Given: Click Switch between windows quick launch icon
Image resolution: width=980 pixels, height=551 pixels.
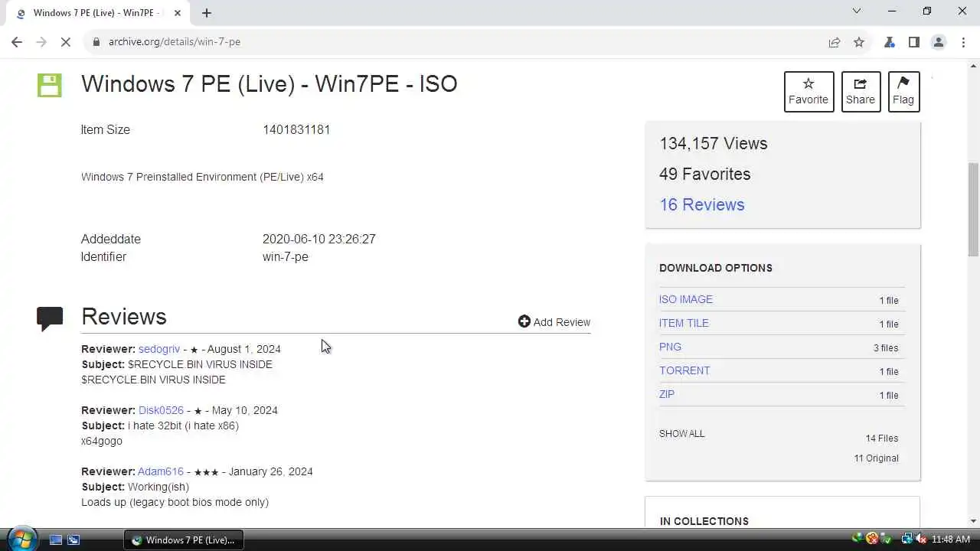Looking at the screenshot, I should (73, 540).
